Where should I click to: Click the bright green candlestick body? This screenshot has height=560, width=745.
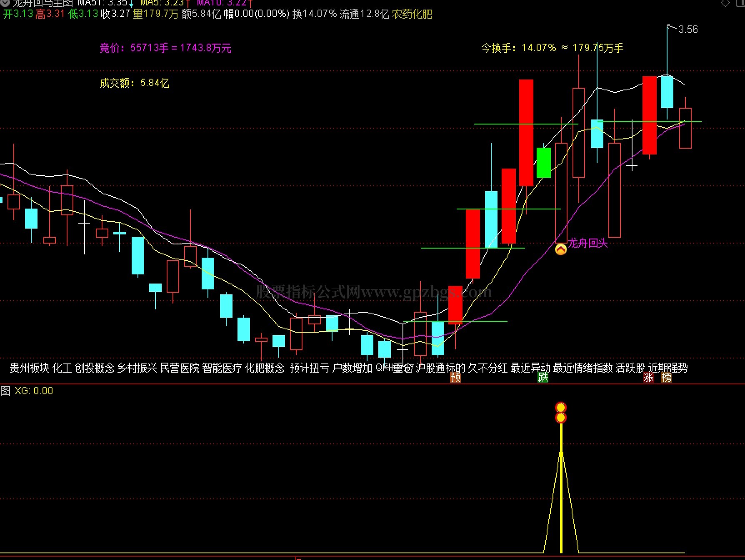coord(543,163)
